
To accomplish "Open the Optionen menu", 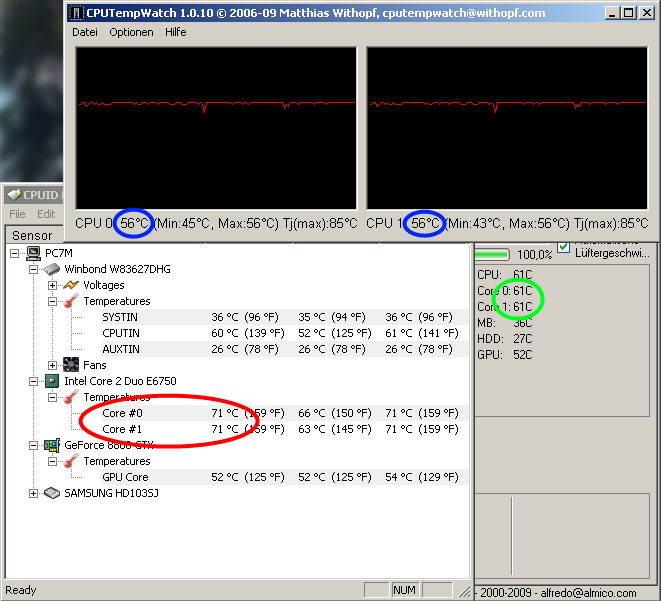I will (x=131, y=32).
